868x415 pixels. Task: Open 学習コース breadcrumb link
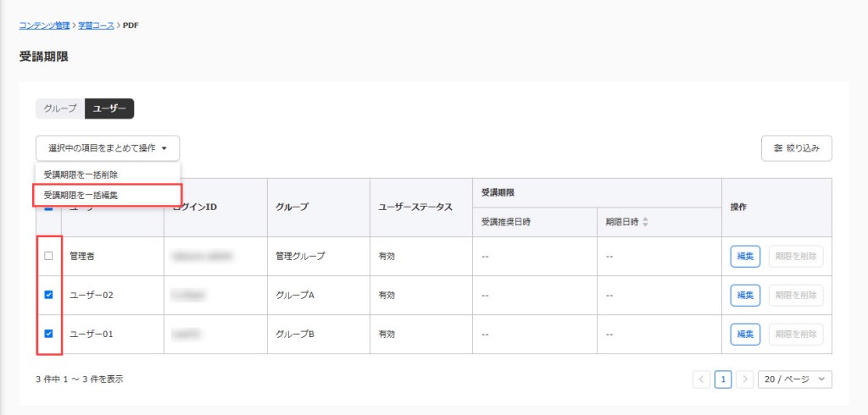pyautogui.click(x=97, y=25)
